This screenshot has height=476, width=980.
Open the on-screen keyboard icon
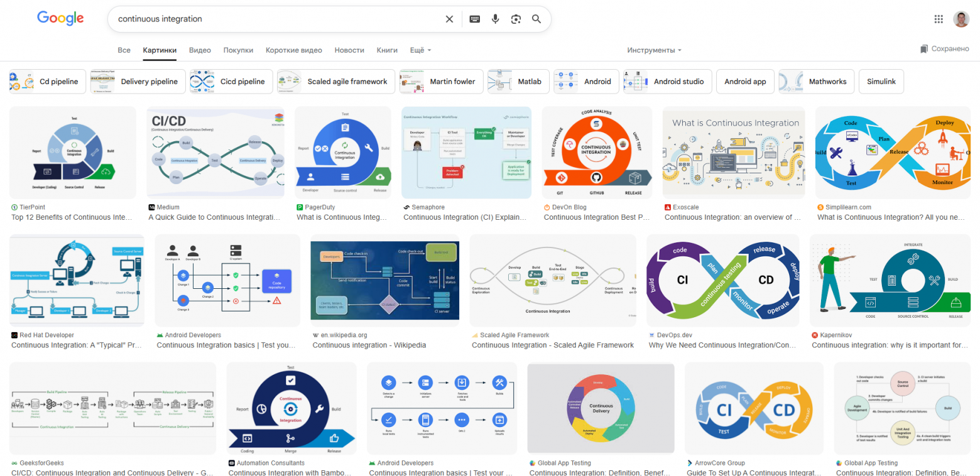474,19
